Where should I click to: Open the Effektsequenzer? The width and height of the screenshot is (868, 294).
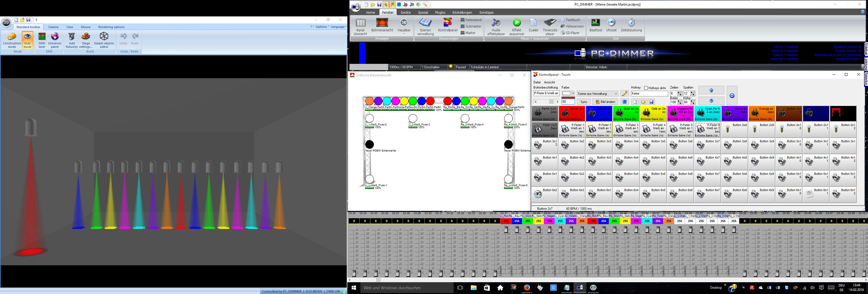click(x=516, y=27)
